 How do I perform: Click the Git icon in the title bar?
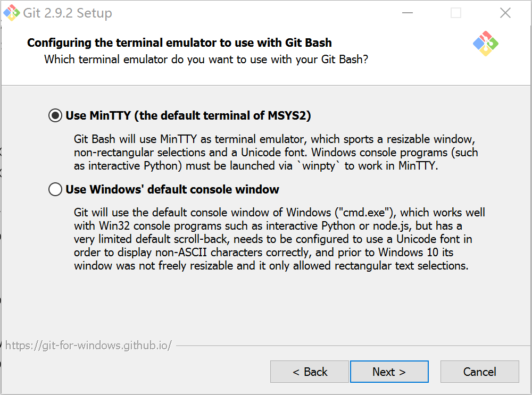[12, 13]
